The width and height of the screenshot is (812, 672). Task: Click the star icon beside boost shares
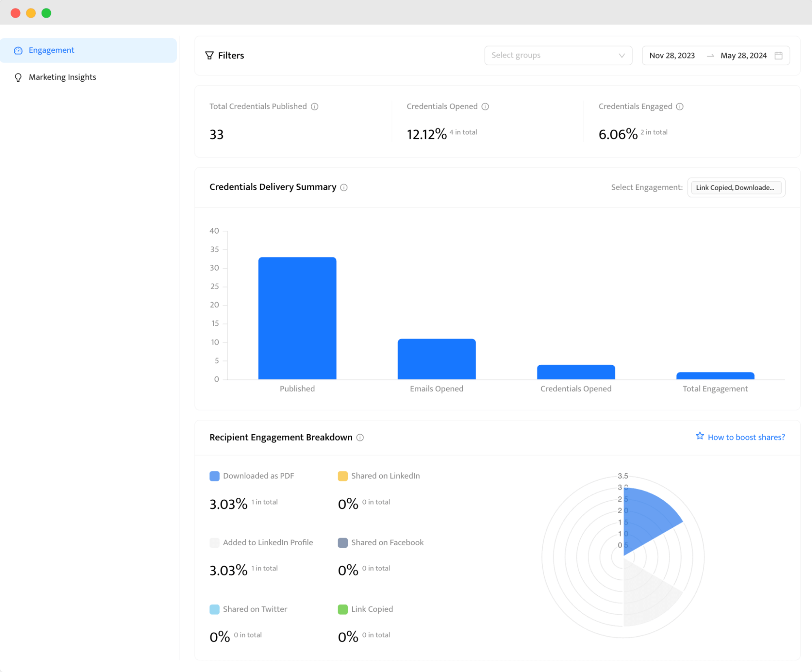pos(699,436)
